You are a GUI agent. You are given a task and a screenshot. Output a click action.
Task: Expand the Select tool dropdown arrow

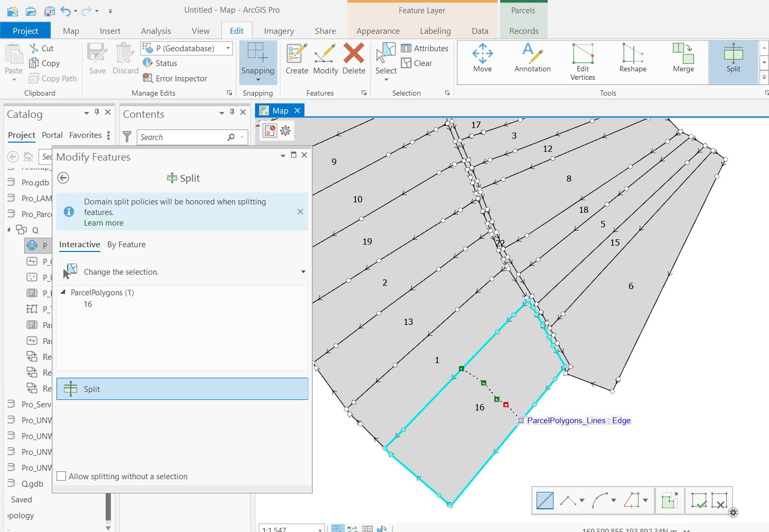click(x=386, y=80)
